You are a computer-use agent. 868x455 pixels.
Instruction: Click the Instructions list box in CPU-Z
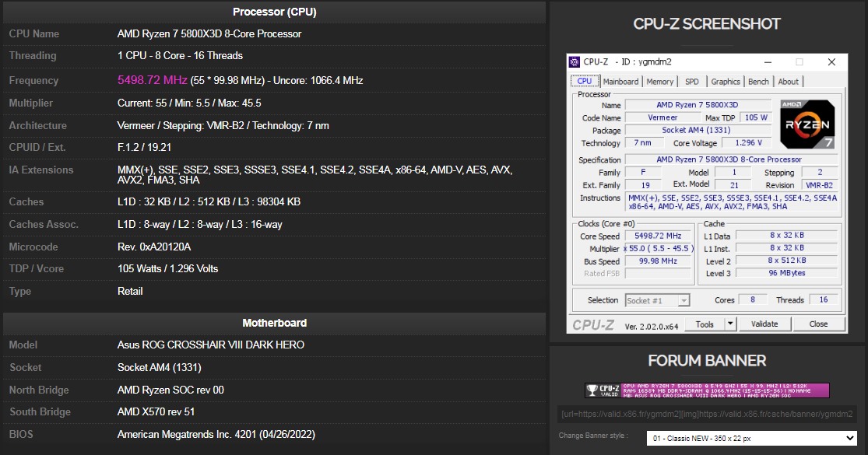click(x=733, y=202)
